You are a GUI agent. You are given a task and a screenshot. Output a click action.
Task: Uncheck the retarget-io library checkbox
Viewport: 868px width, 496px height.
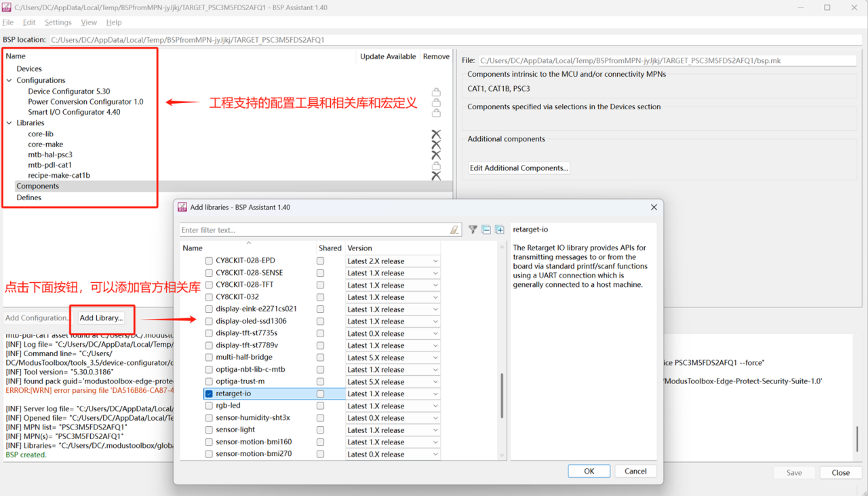click(x=209, y=394)
